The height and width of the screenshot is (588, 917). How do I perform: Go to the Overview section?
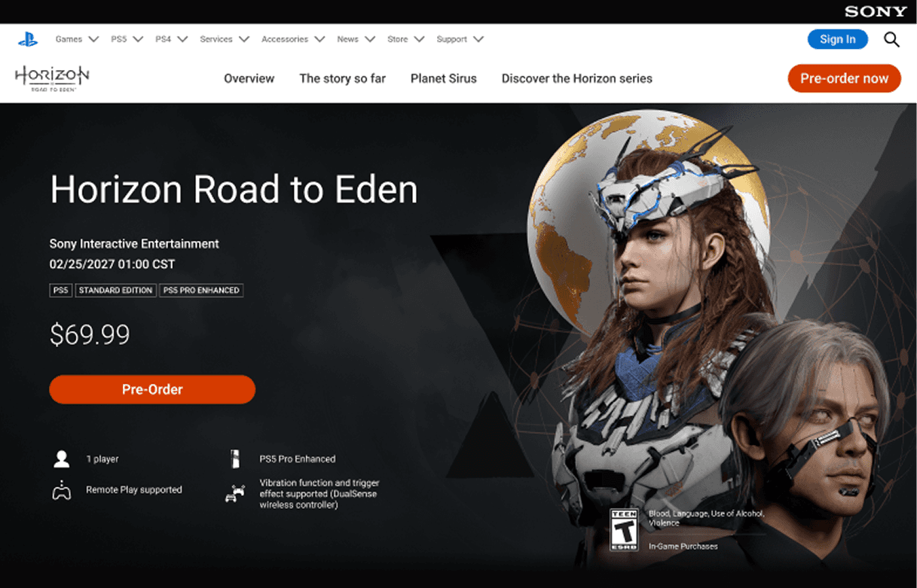tap(249, 78)
